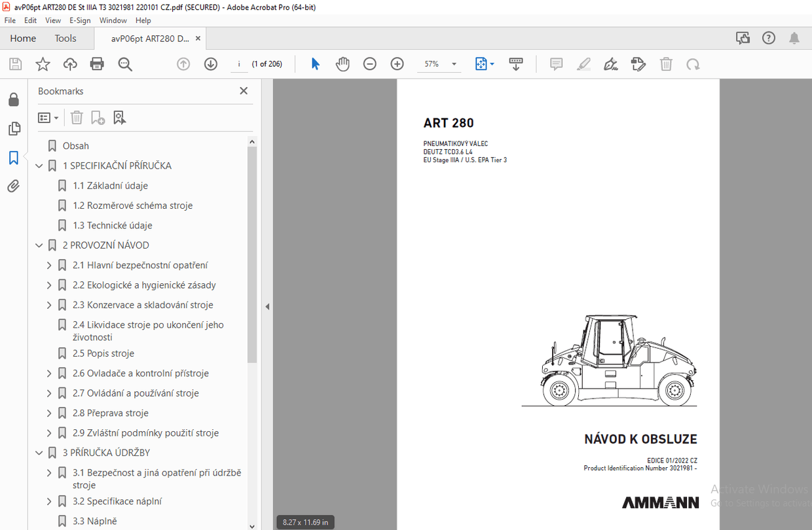This screenshot has width=812, height=530.
Task: Click the Print icon
Action: coord(97,63)
